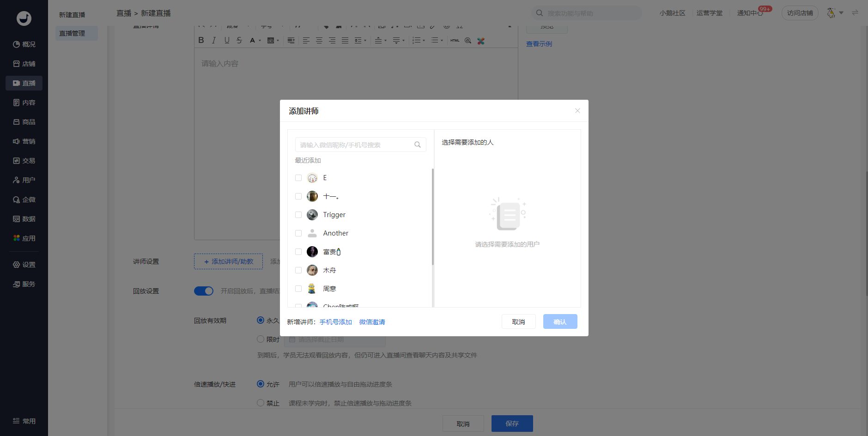Screen dimensions: 868x436
Task: Click the search magnifier in the dialog
Action: pos(418,145)
